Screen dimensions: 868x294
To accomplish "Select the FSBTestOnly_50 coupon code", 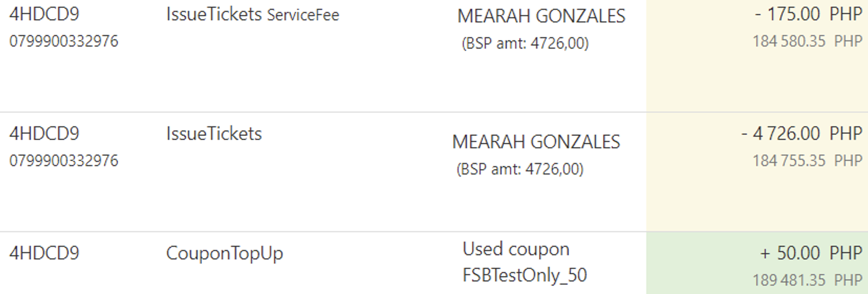I will 524,275.
